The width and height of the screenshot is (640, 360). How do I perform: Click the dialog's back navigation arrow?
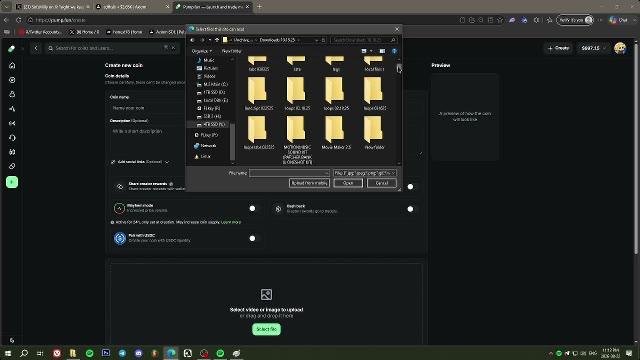192,40
